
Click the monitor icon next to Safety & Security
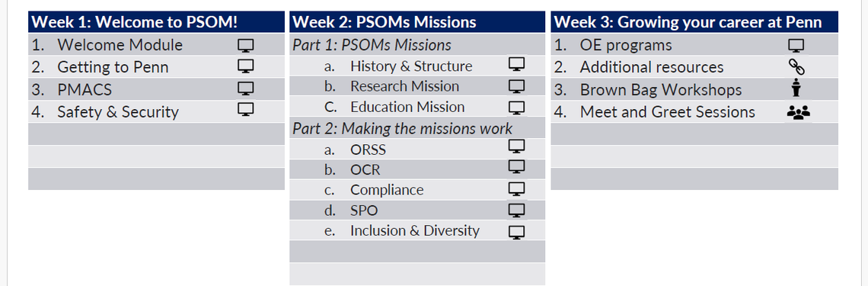pyautogui.click(x=245, y=110)
